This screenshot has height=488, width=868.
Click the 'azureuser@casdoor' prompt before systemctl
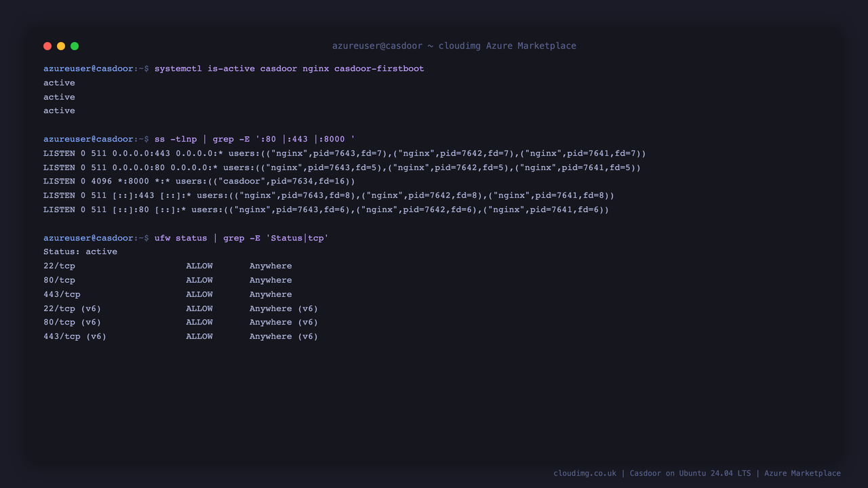(x=88, y=68)
